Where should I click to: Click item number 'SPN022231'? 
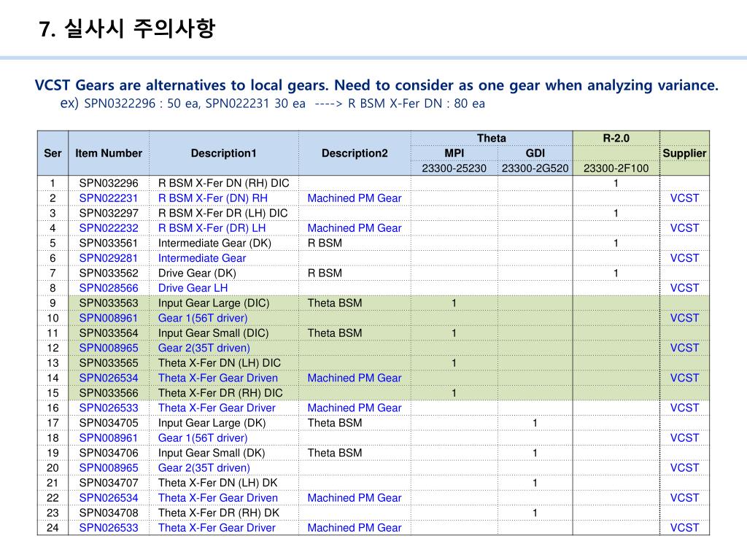pyautogui.click(x=109, y=198)
